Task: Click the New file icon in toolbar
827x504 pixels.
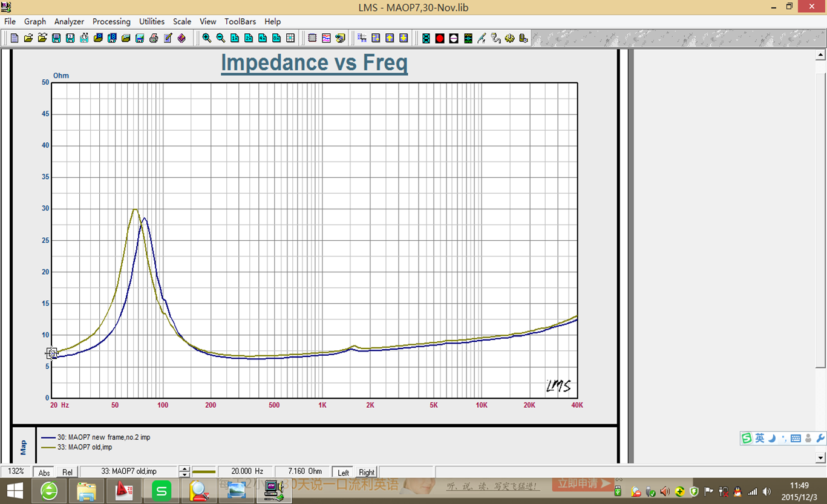Action: pyautogui.click(x=15, y=38)
